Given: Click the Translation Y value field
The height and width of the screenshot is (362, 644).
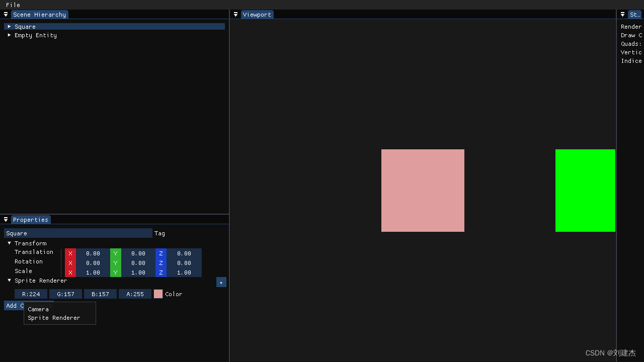Looking at the screenshot, I should [x=138, y=253].
